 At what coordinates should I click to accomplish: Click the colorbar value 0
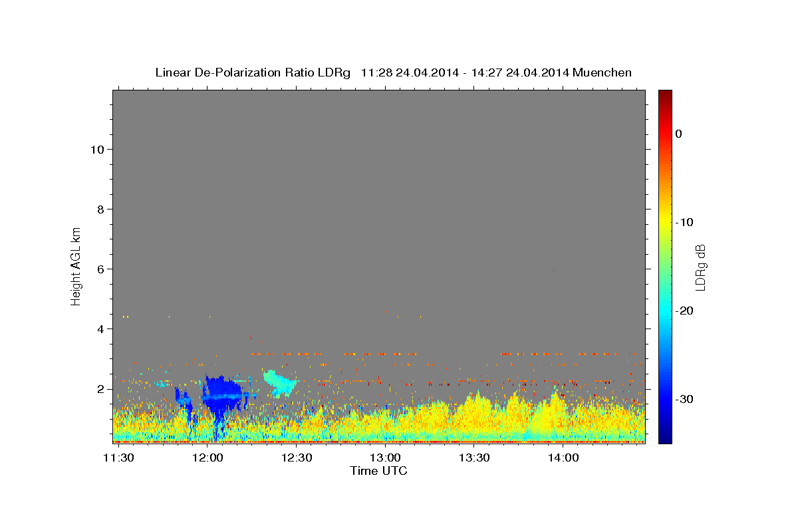(678, 134)
